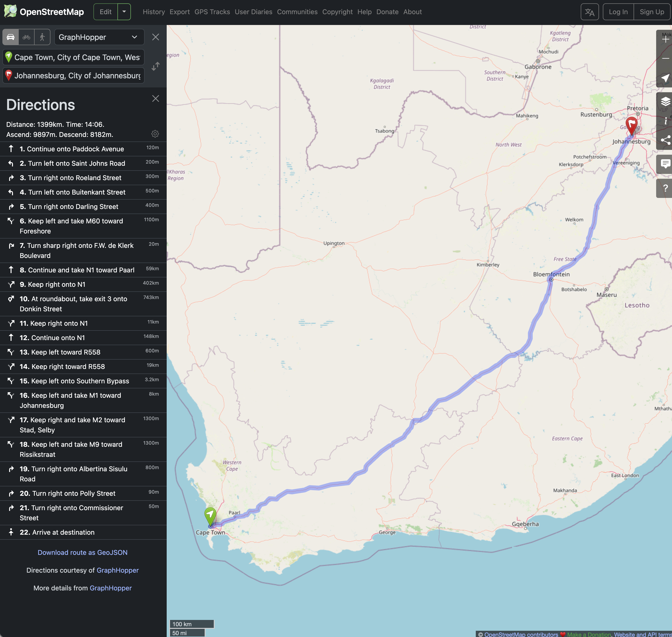Switch to walking (foot) routing mode
672x637 pixels.
(x=42, y=37)
